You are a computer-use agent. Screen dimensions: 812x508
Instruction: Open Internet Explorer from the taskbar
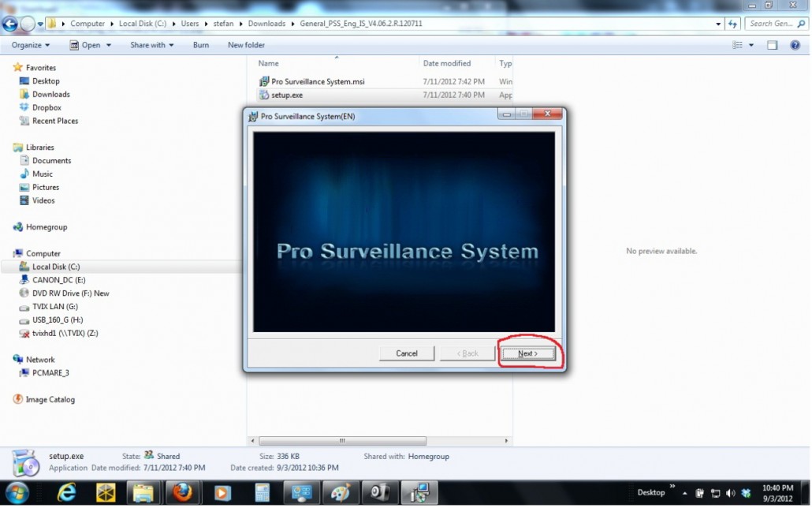point(67,492)
